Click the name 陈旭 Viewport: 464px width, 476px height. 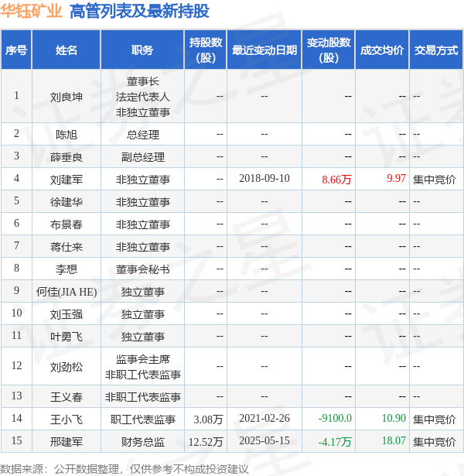66,135
